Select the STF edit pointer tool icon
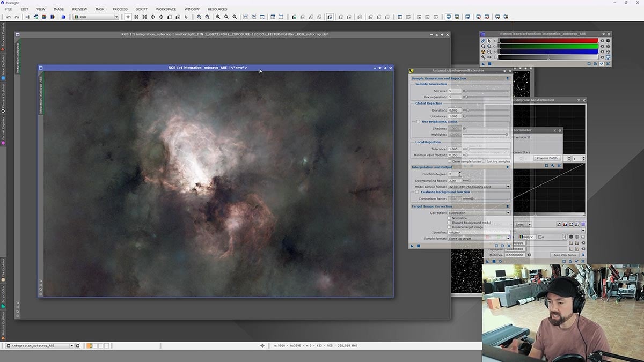 click(489, 40)
